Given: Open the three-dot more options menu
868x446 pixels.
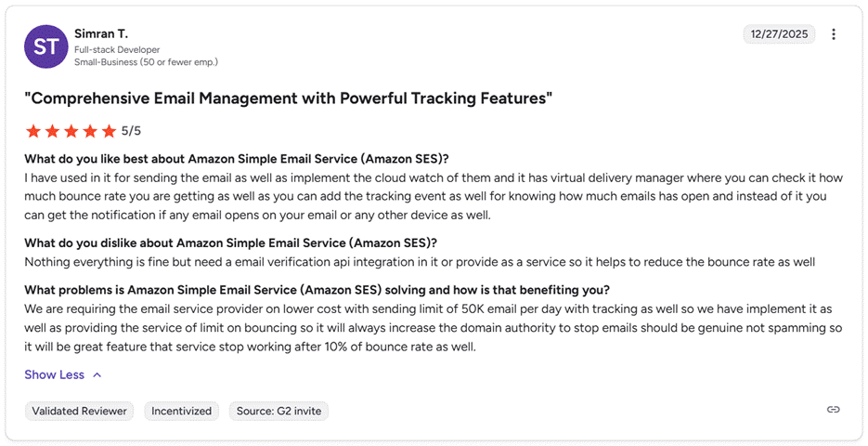Looking at the screenshot, I should click(x=834, y=34).
